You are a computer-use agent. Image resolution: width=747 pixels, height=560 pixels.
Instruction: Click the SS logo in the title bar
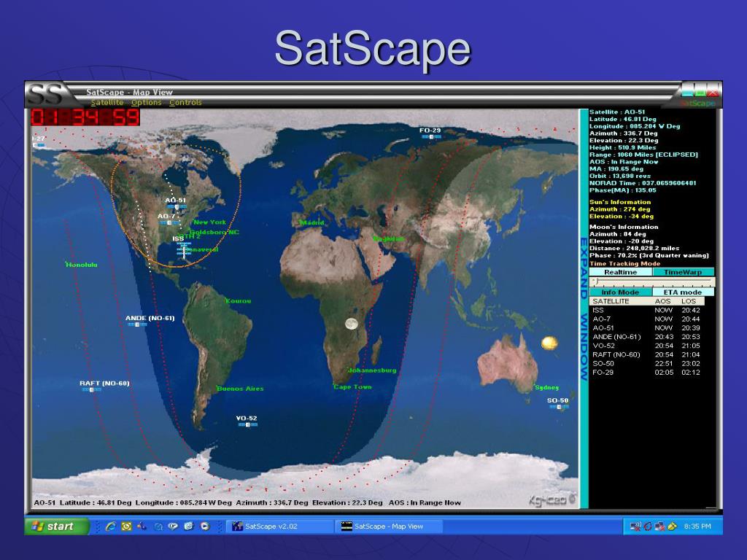pos(44,94)
